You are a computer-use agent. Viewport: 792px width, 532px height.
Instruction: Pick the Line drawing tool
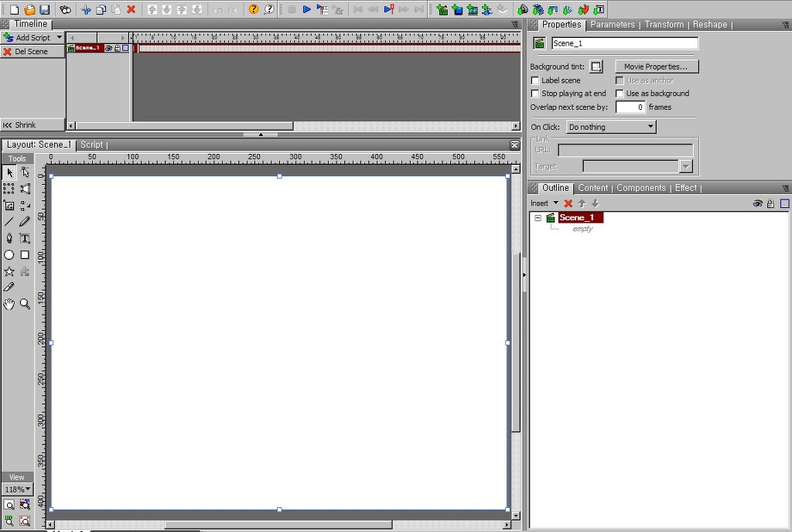(9, 222)
